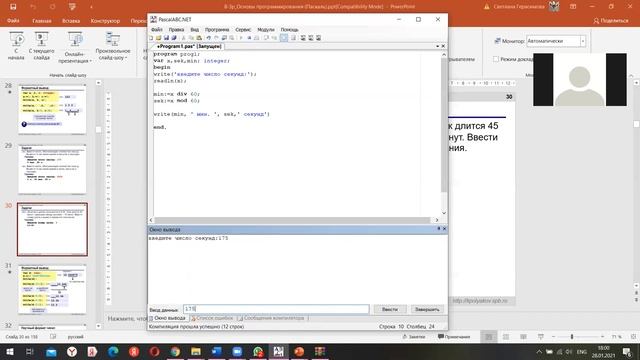Run the program with the green arrow icon

241,38
